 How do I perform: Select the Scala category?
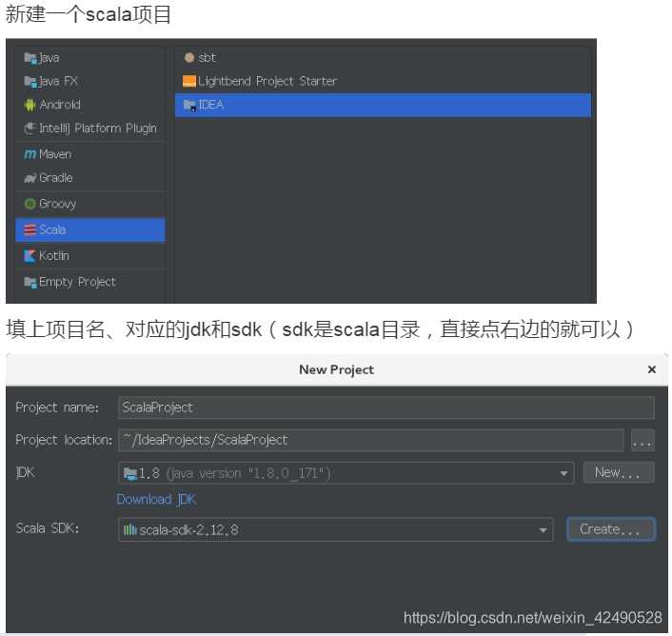tap(90, 230)
